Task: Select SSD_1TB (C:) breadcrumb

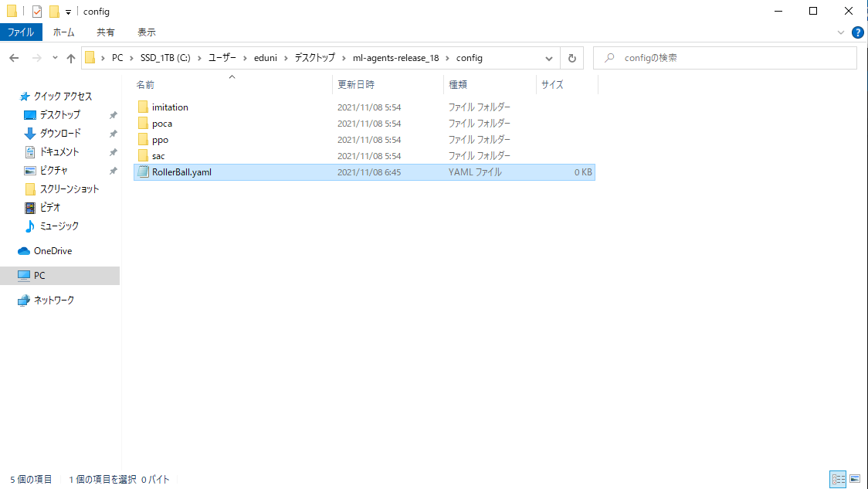Action: 165,58
